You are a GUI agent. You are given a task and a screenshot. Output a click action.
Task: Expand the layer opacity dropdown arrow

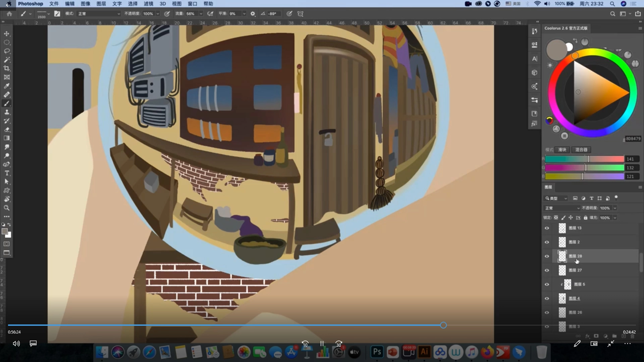point(615,208)
